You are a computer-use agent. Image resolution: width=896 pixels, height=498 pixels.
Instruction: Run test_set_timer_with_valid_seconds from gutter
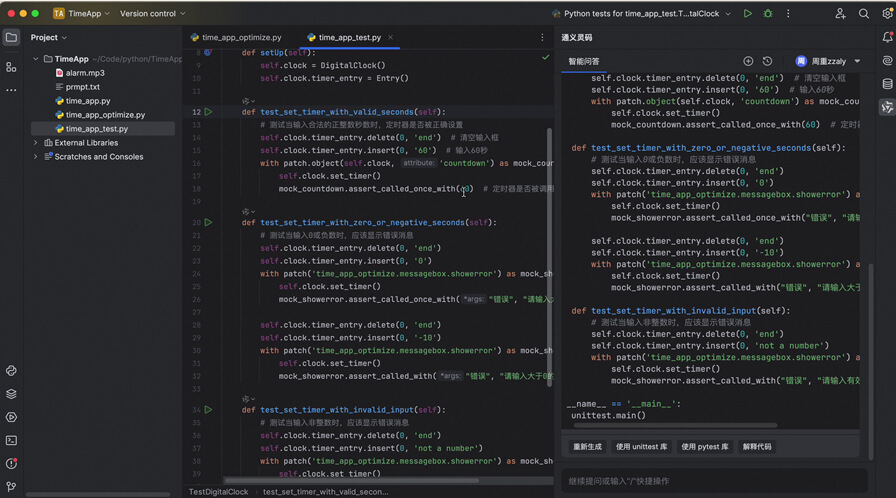(209, 112)
